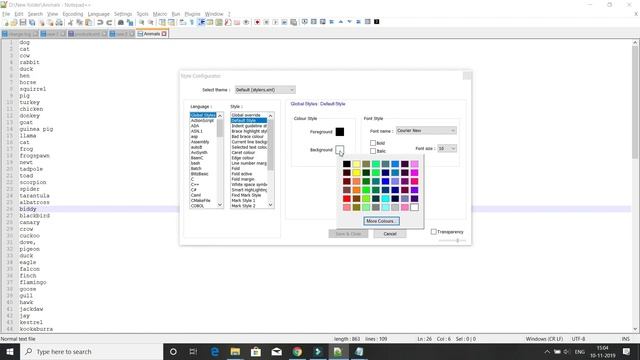Click the line containing 'squirrel' in editor

click(x=33, y=89)
